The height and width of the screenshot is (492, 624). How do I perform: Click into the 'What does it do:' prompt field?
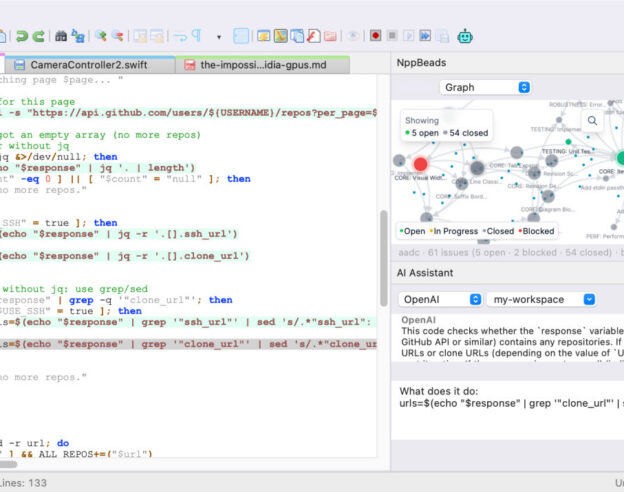[x=507, y=410]
